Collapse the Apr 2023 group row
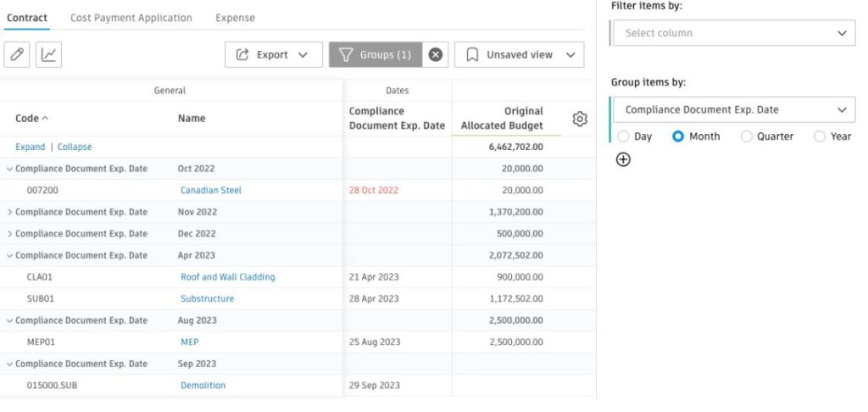868x412 pixels. (9, 255)
